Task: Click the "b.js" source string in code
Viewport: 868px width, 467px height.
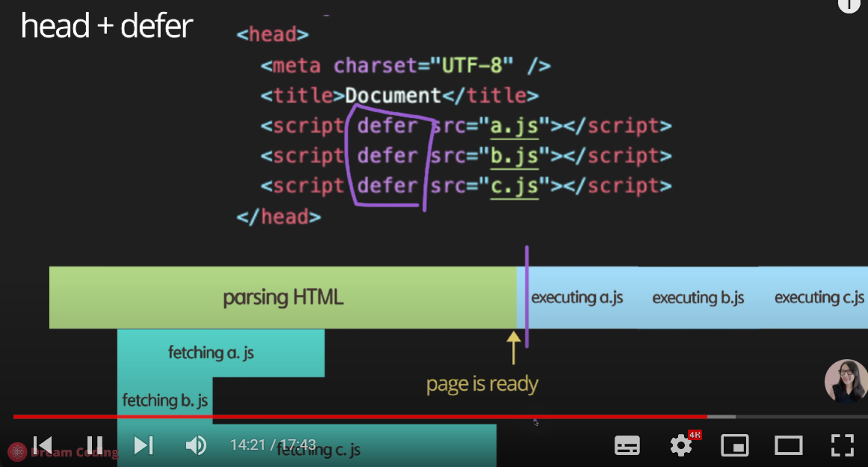Action: (514, 156)
